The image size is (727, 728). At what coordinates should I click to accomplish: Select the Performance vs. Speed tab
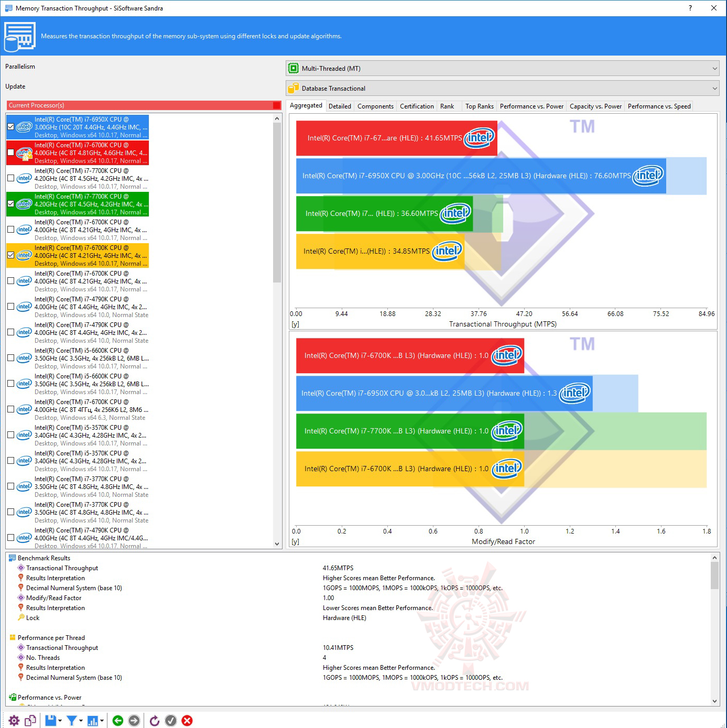point(659,106)
